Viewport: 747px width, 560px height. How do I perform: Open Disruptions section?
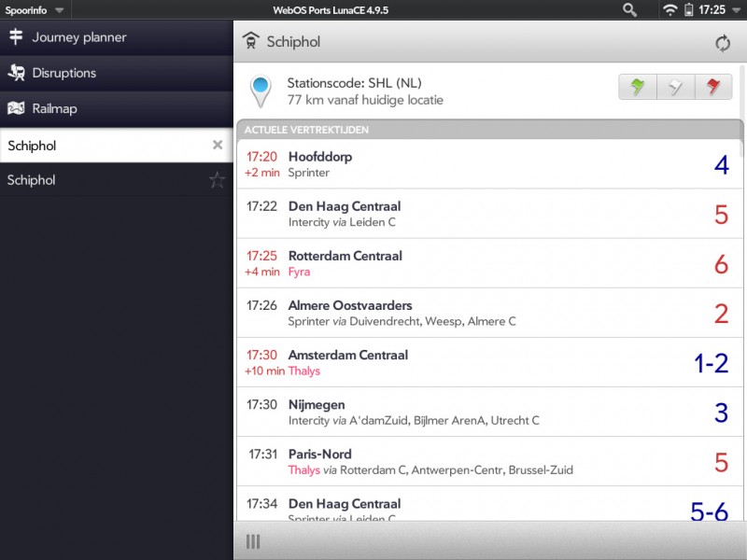point(116,73)
